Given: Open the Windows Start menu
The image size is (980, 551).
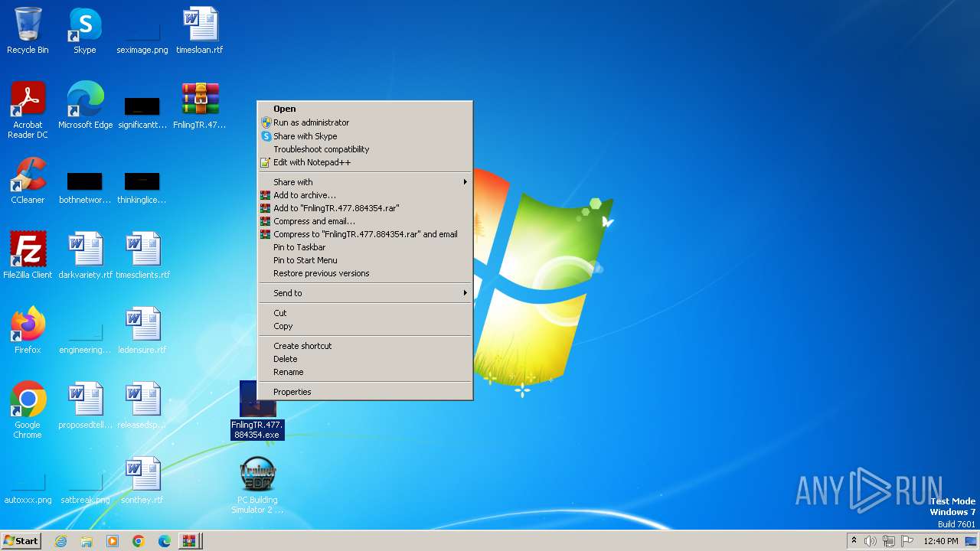Looking at the screenshot, I should 21,541.
